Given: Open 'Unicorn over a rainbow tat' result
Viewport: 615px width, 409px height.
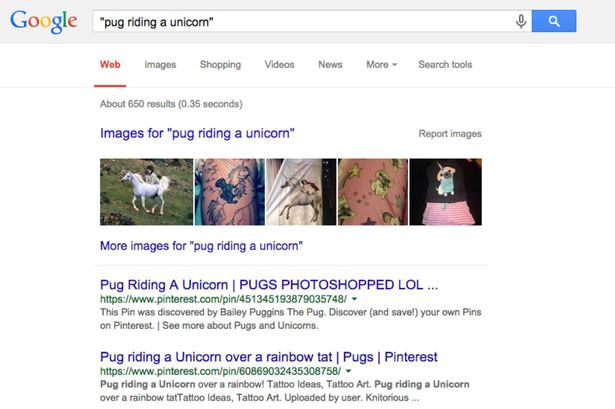Looking at the screenshot, I should (x=269, y=357).
